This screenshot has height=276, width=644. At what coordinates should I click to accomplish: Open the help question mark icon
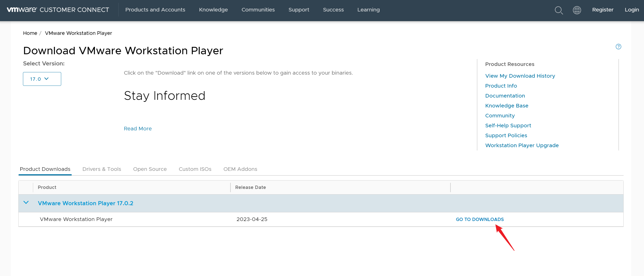pyautogui.click(x=618, y=46)
